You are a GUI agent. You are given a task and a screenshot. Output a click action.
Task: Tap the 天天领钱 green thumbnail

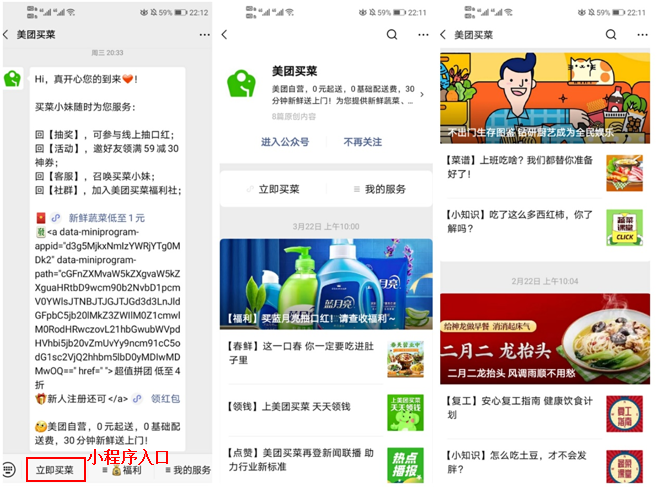click(x=405, y=413)
